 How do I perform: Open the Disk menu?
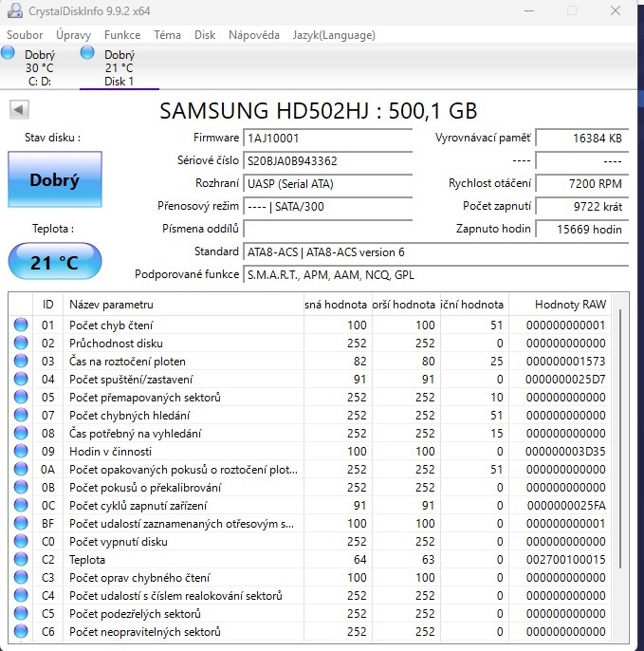pyautogui.click(x=205, y=35)
